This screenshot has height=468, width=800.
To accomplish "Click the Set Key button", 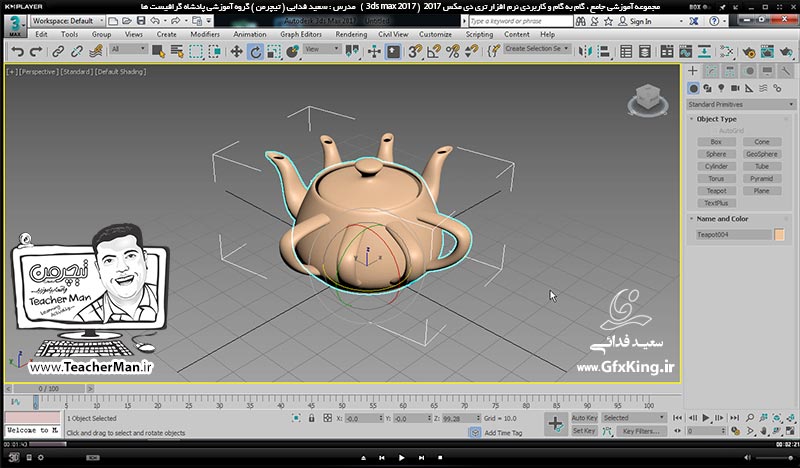I will pos(584,431).
